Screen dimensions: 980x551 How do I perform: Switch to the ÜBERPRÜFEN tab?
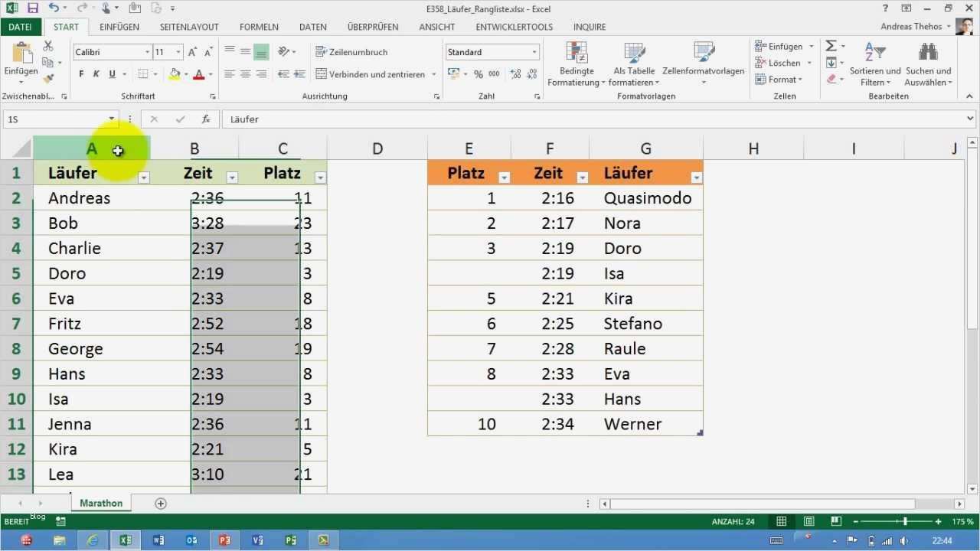point(373,27)
